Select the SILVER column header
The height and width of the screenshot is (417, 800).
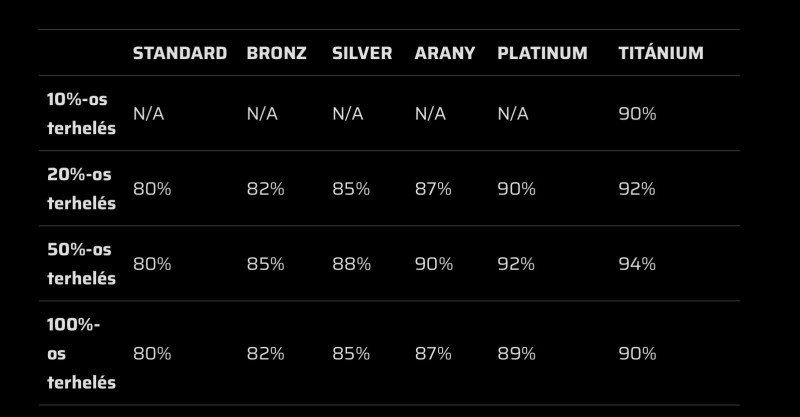(362, 53)
